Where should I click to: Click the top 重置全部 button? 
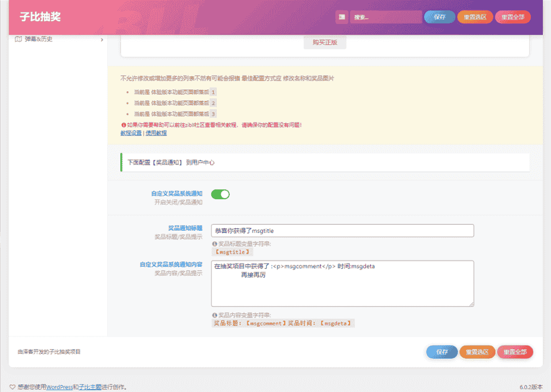(x=512, y=17)
